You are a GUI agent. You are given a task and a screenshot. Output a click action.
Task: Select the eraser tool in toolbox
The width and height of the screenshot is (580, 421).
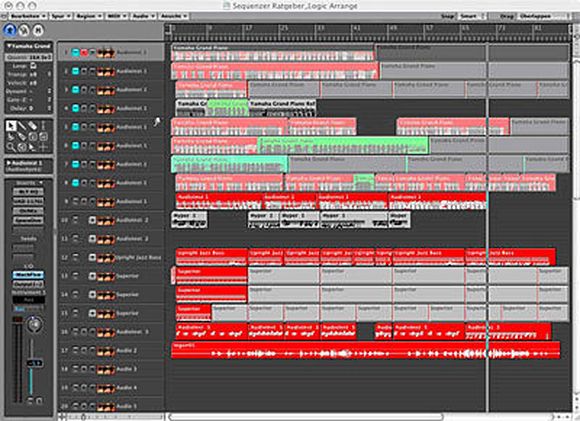tap(33, 126)
